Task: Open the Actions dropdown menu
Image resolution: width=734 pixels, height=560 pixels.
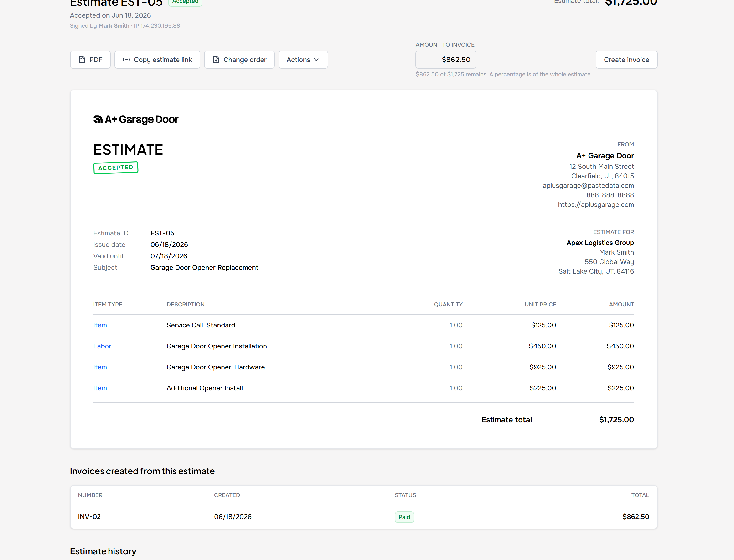Action: click(303, 60)
